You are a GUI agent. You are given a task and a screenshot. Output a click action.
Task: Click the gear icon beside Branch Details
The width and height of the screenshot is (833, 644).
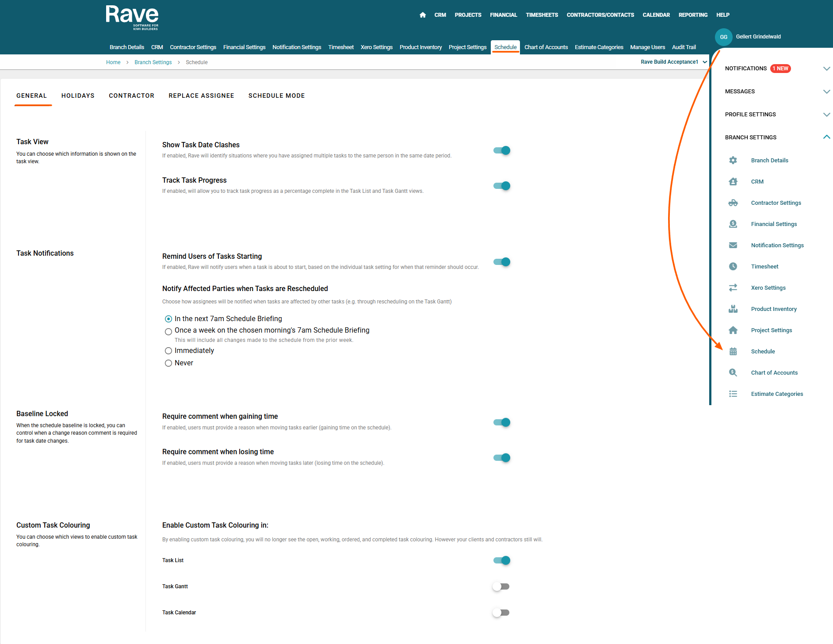(x=733, y=160)
